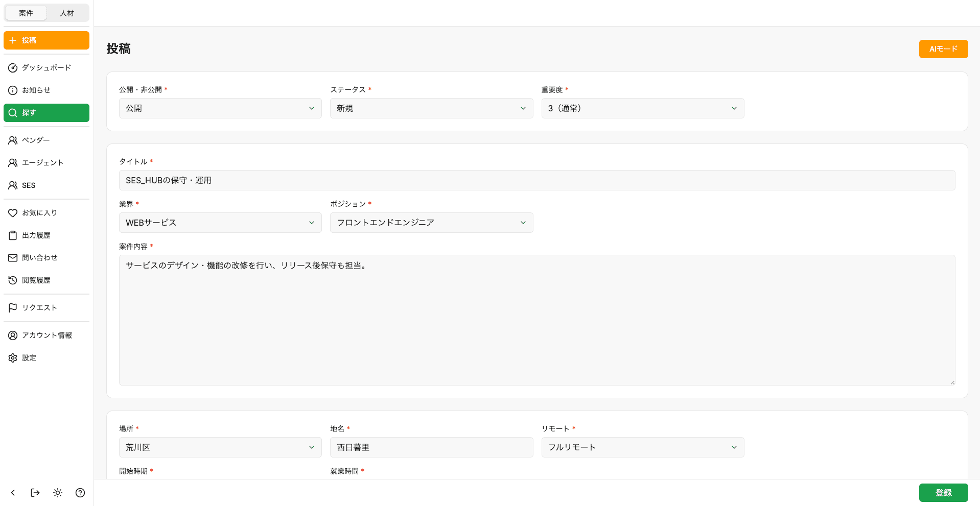Viewport: 980px width, 506px height.
Task: Open the ダッシュボード section in sidebar
Action: (x=46, y=67)
